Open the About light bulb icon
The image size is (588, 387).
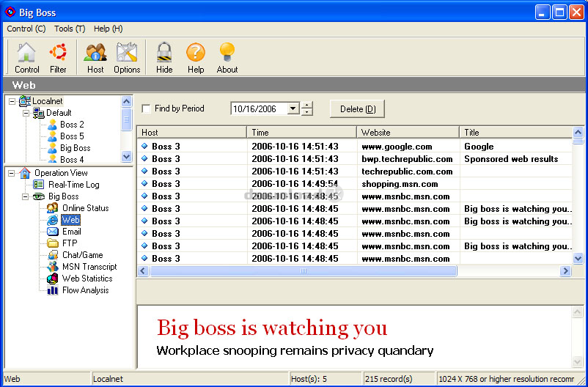coord(227,58)
